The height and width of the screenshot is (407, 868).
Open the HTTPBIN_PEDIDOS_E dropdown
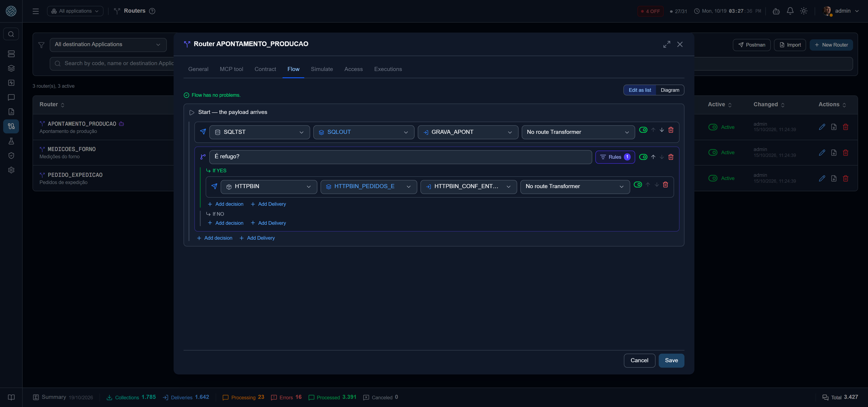click(x=369, y=187)
